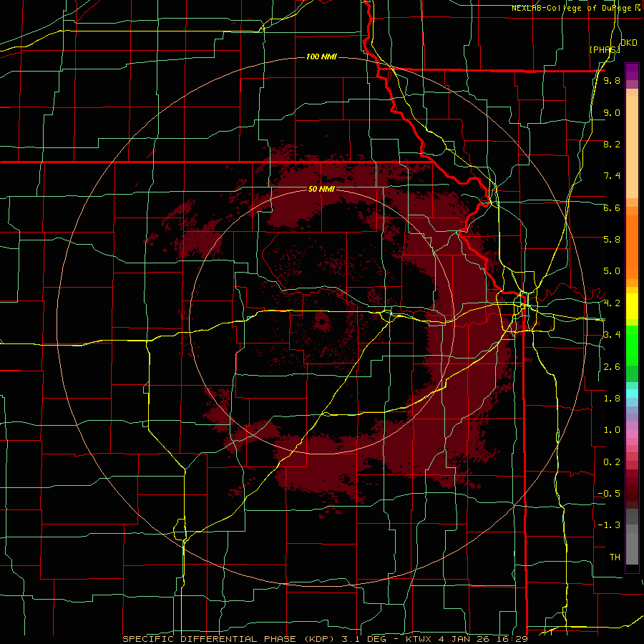Click the 2.6 value on the color scale
644x644 pixels.
(612, 367)
